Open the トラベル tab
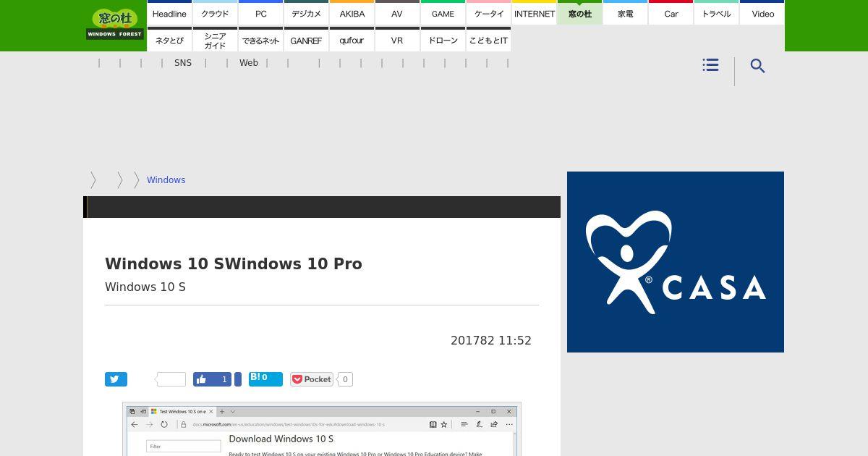This screenshot has width=868, height=456. (716, 13)
